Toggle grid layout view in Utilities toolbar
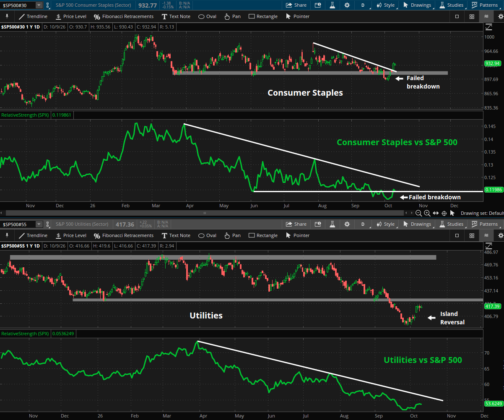Screen dimensions: 504x420 pos(472,235)
